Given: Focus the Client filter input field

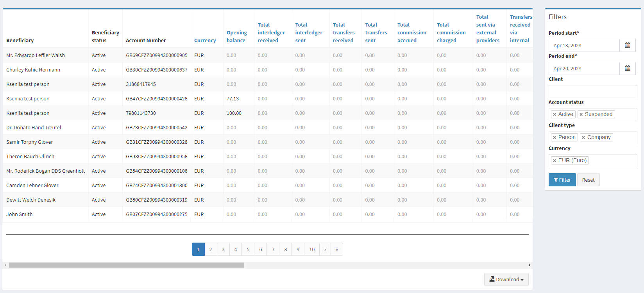Looking at the screenshot, I should [x=592, y=91].
